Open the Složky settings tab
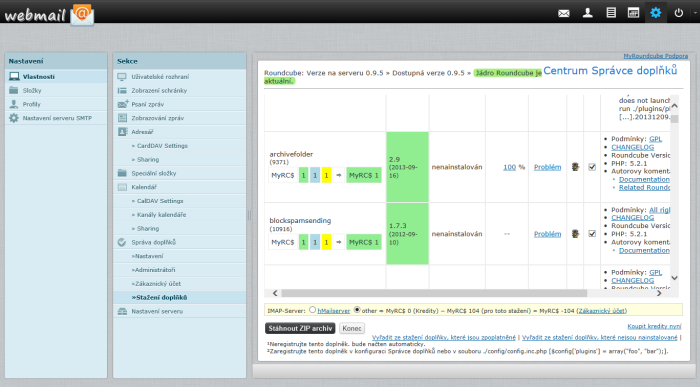Screen dimensions: 700x387 56,90
